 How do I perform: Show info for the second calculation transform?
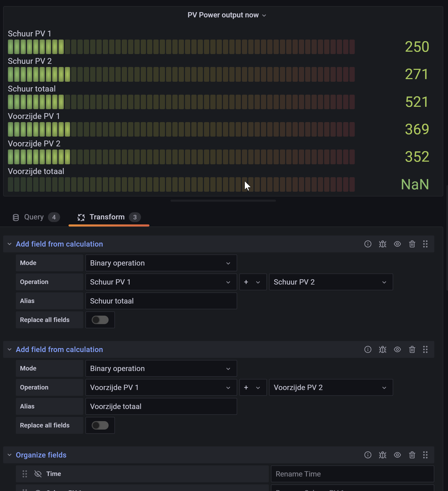coord(368,349)
